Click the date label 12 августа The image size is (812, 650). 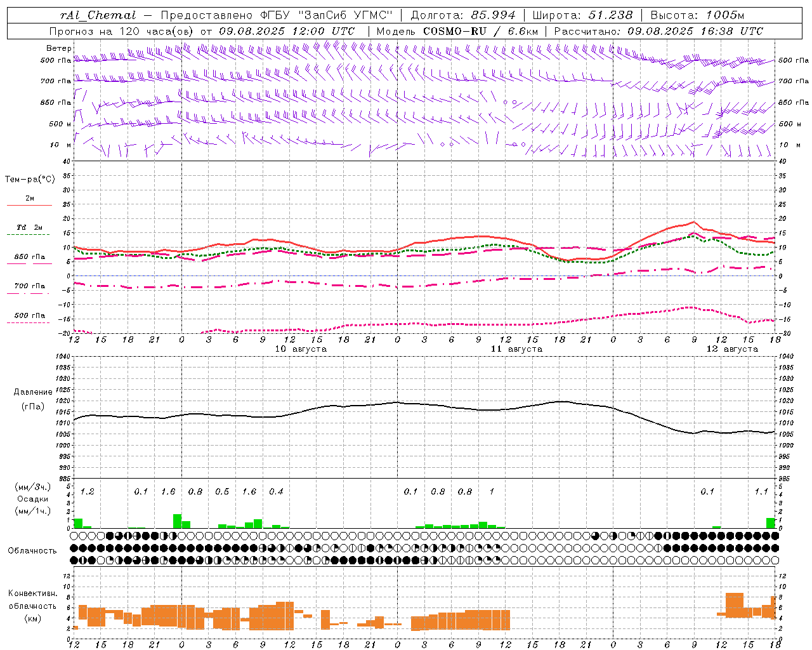tap(732, 349)
